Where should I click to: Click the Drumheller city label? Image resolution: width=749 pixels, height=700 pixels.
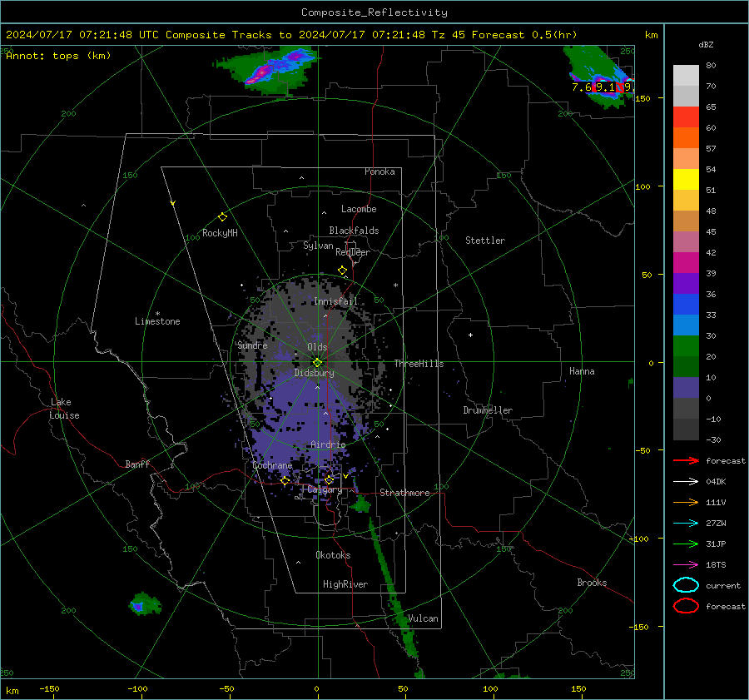[x=487, y=410]
